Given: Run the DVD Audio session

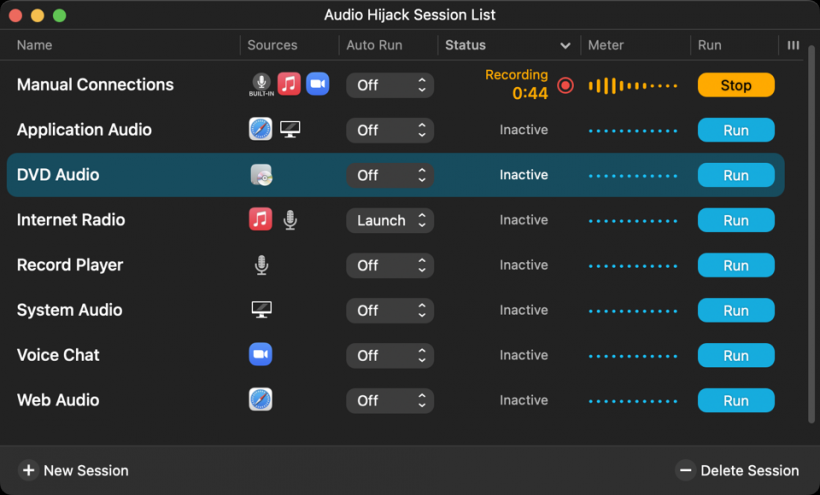Looking at the screenshot, I should point(736,175).
